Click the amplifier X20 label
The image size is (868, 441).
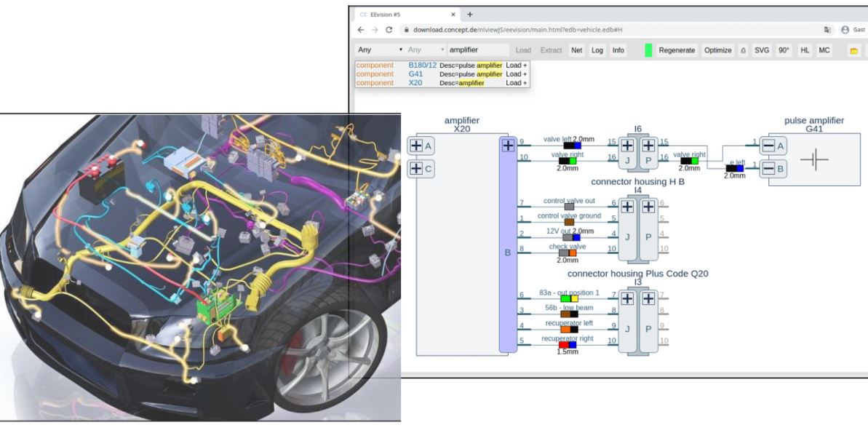[x=462, y=124]
